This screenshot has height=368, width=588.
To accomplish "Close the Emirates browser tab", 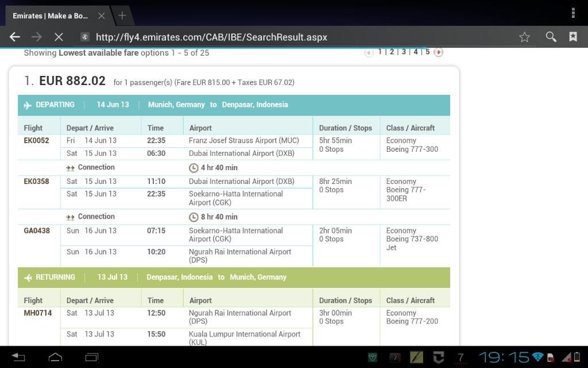I will (x=101, y=16).
